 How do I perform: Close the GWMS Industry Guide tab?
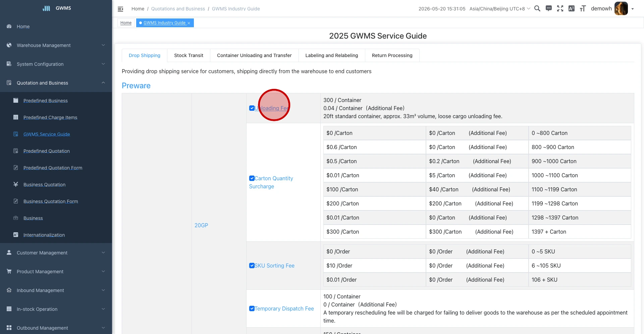(x=189, y=23)
